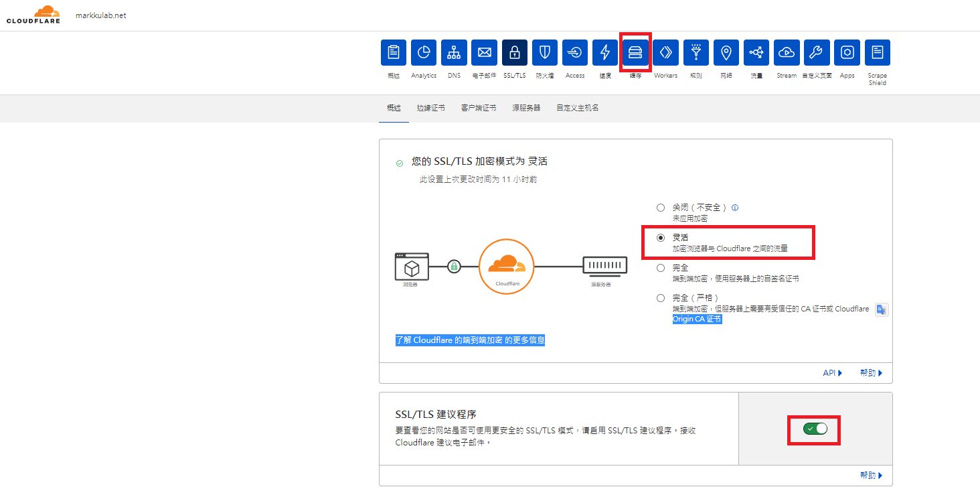This screenshot has width=980, height=495.
Task: Select the Full strict (完全 严格) radio button
Action: (661, 298)
